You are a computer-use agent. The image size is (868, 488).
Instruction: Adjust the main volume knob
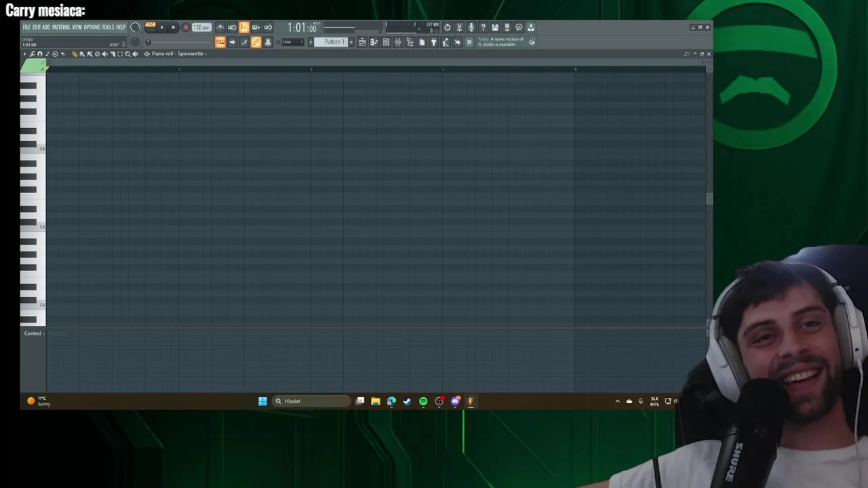tap(135, 27)
